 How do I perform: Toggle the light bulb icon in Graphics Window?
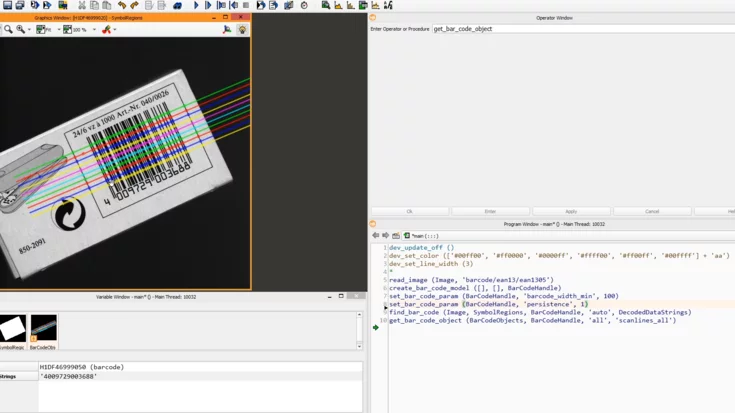pyautogui.click(x=242, y=30)
